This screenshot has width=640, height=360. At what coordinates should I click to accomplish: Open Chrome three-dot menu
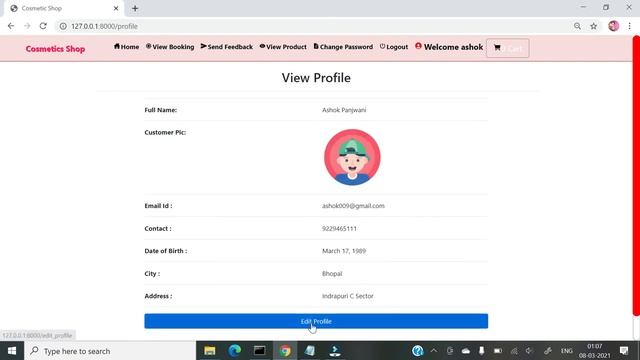[629, 26]
